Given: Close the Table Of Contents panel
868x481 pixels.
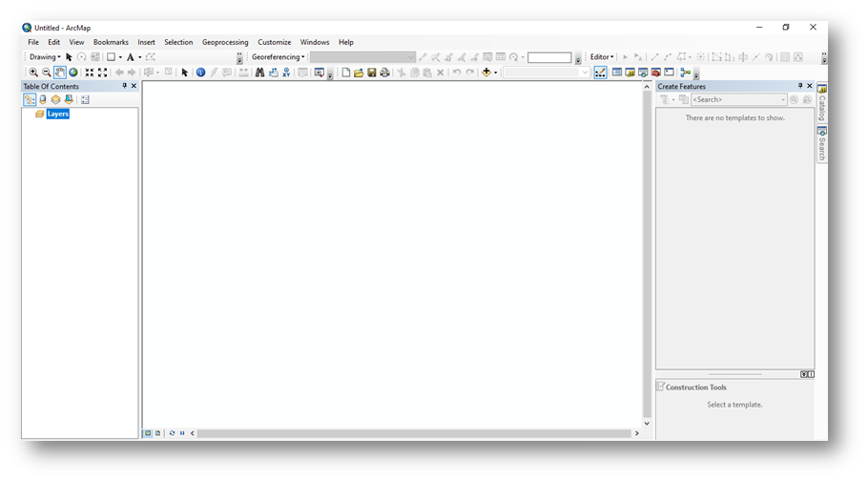Looking at the screenshot, I should pos(134,86).
